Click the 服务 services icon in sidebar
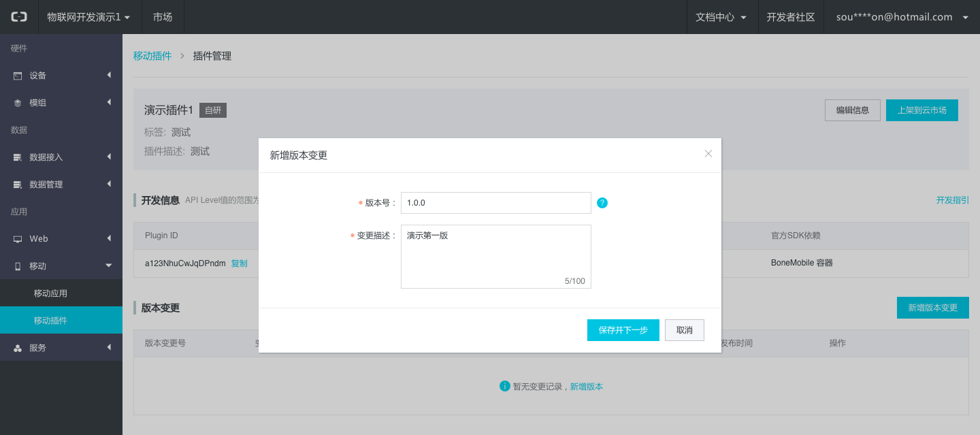 pos(18,348)
